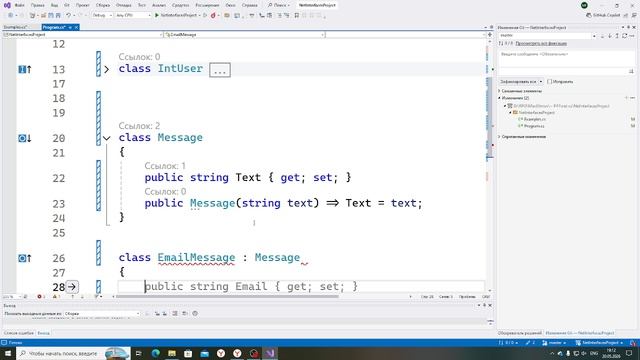Expand the collapsed IntUser class on line 13
The width and height of the screenshot is (640, 360).
pyautogui.click(x=107, y=69)
